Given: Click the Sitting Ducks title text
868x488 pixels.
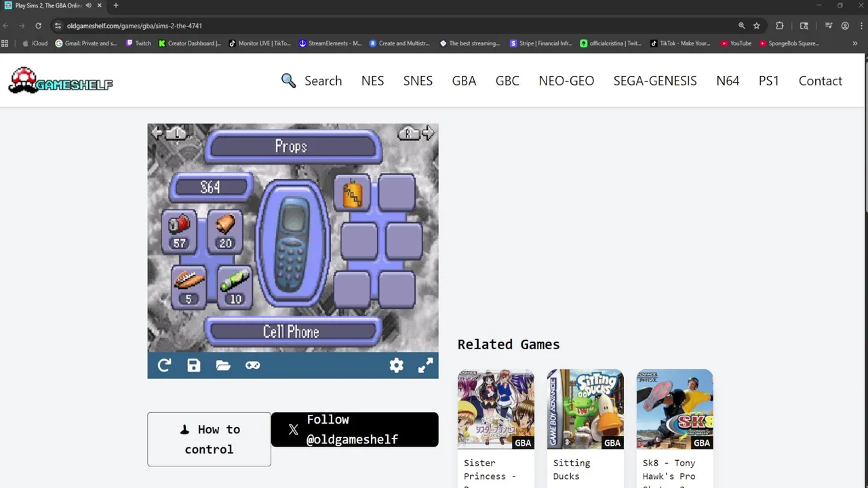Looking at the screenshot, I should [x=572, y=470].
